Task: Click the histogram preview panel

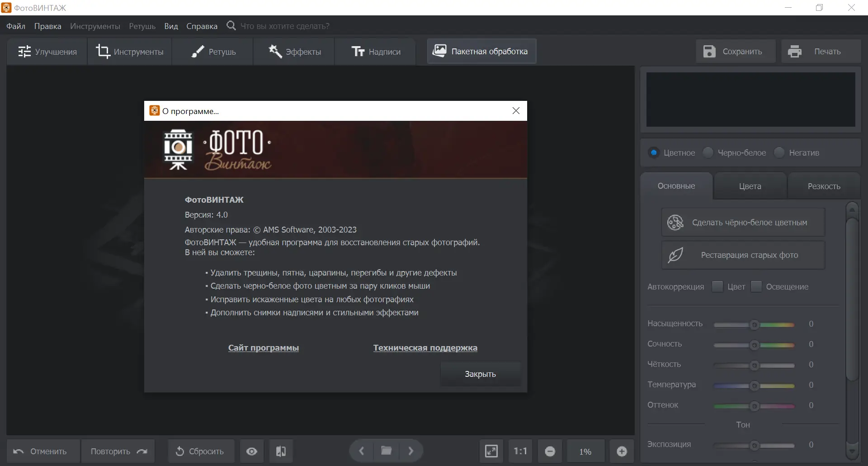Action: (750, 100)
